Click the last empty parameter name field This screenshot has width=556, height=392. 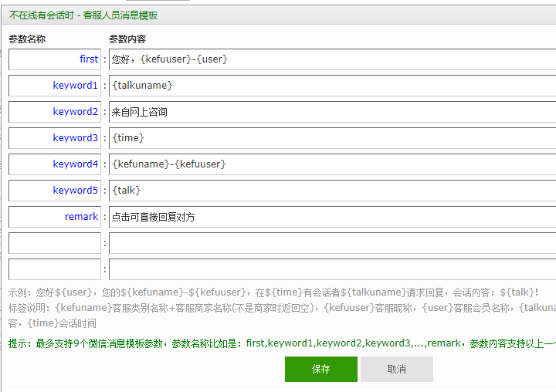click(x=55, y=269)
